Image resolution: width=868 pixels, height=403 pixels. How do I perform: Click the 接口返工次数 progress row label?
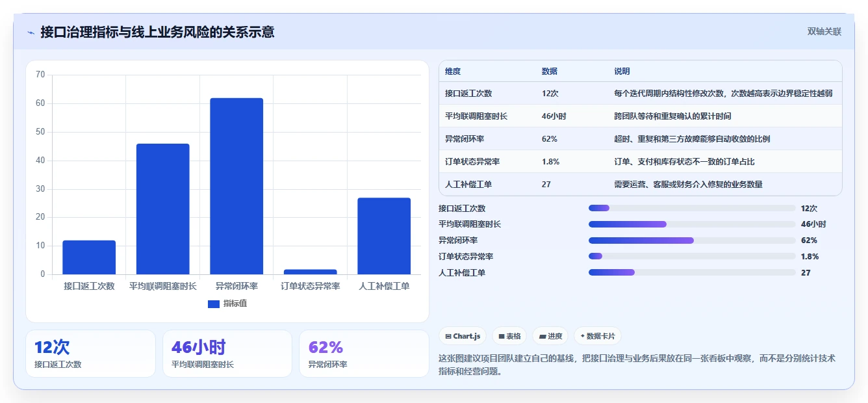462,208
